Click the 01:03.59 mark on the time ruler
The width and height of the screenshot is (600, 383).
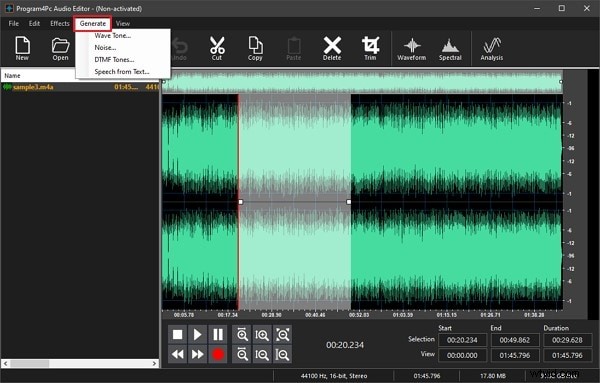click(403, 315)
